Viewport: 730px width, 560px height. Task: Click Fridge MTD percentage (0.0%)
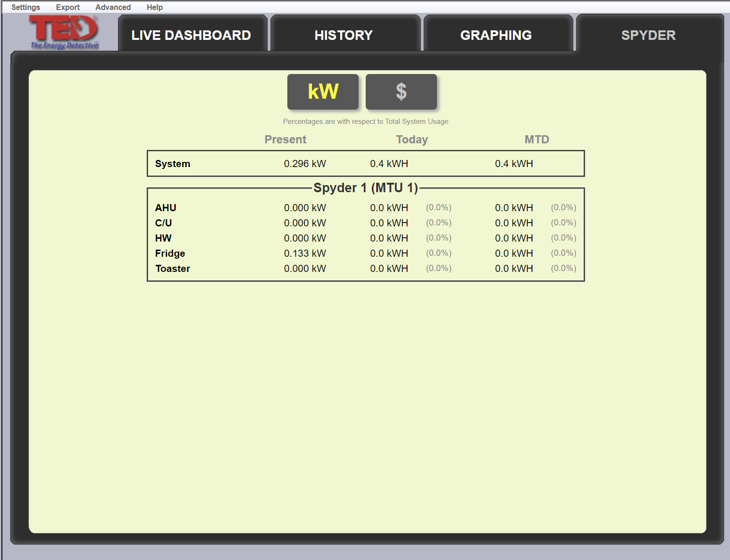(564, 253)
